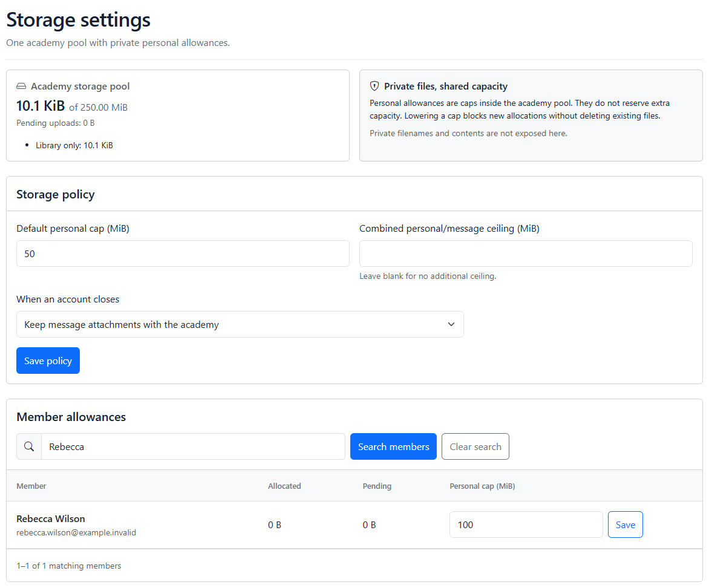Image resolution: width=709 pixels, height=588 pixels.
Task: Focus the Combined personal/message ceiling field
Action: pyautogui.click(x=526, y=253)
